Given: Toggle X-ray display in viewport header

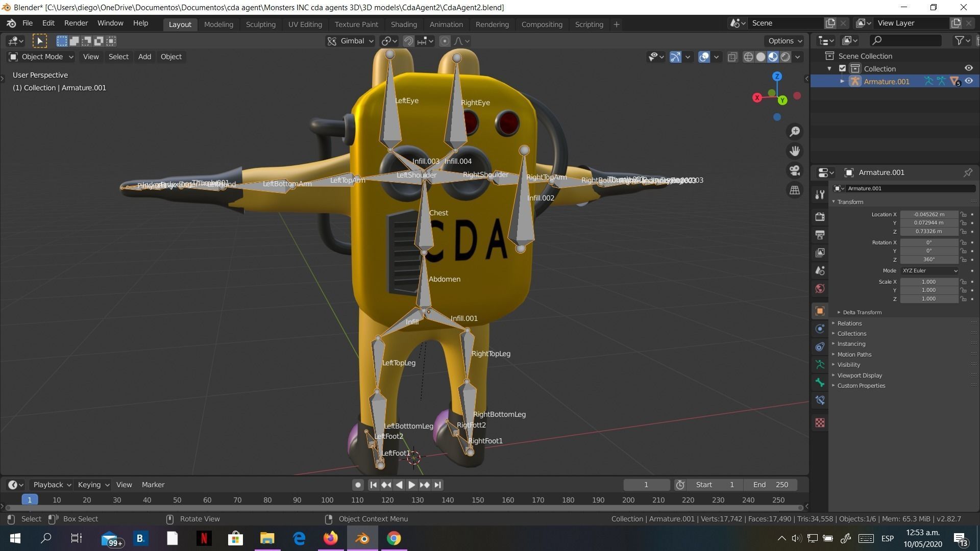Looking at the screenshot, I should pos(732,57).
